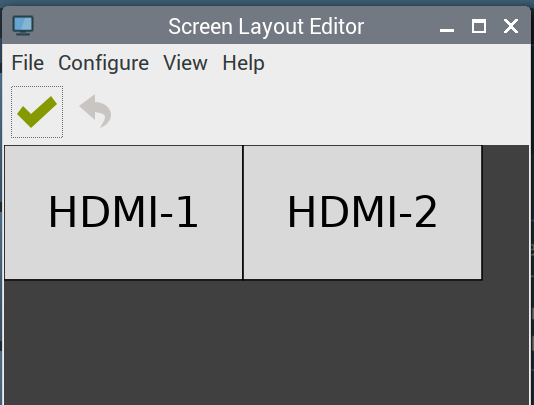Viewport: 534px width, 405px height.
Task: Open the File menu
Action: [28, 63]
